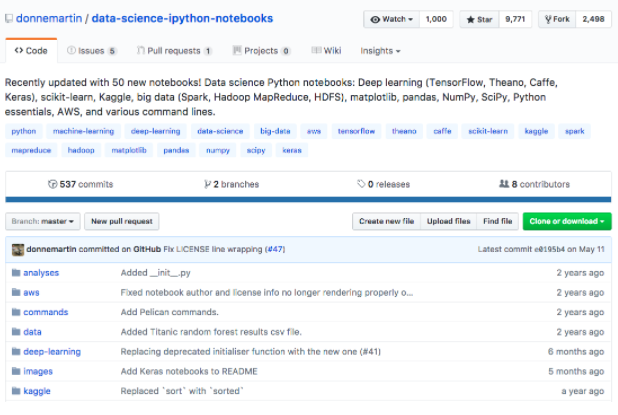Open the Issues tab

tap(91, 51)
